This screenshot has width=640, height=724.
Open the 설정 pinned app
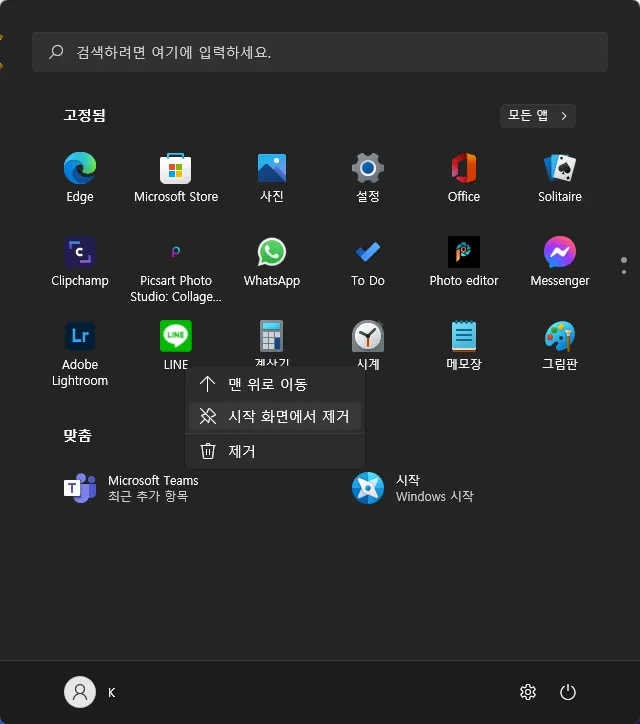pyautogui.click(x=368, y=177)
